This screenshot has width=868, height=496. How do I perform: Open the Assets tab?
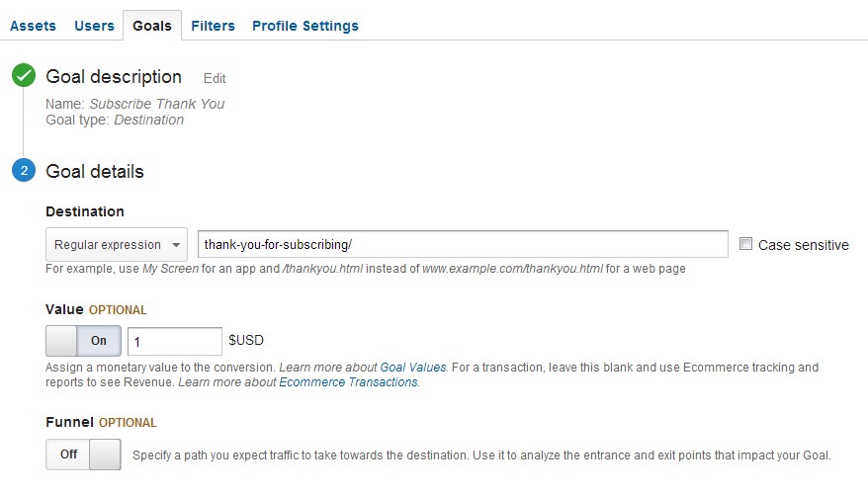(x=33, y=26)
